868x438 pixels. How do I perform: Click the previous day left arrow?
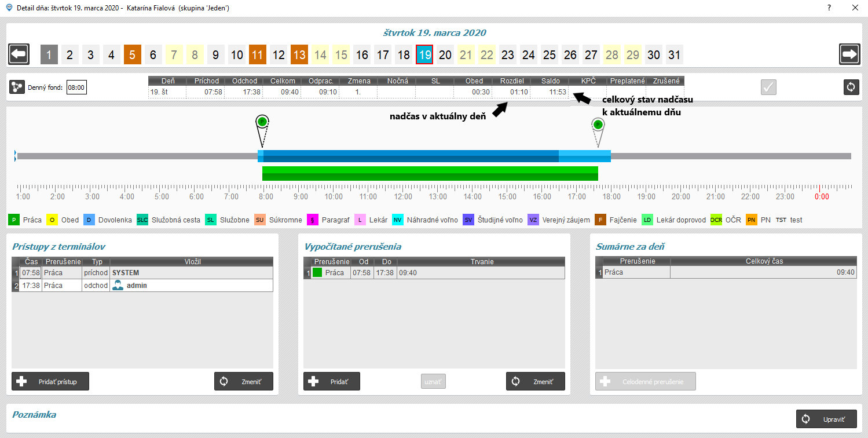(x=19, y=54)
